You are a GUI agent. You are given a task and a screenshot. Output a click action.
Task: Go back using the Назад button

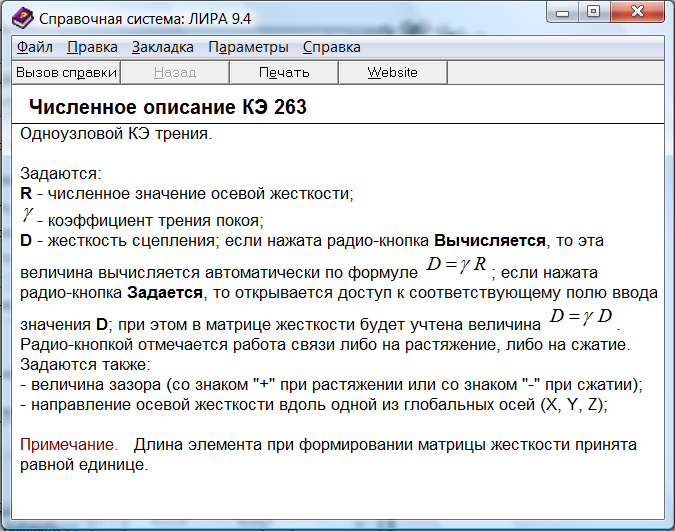tap(174, 72)
